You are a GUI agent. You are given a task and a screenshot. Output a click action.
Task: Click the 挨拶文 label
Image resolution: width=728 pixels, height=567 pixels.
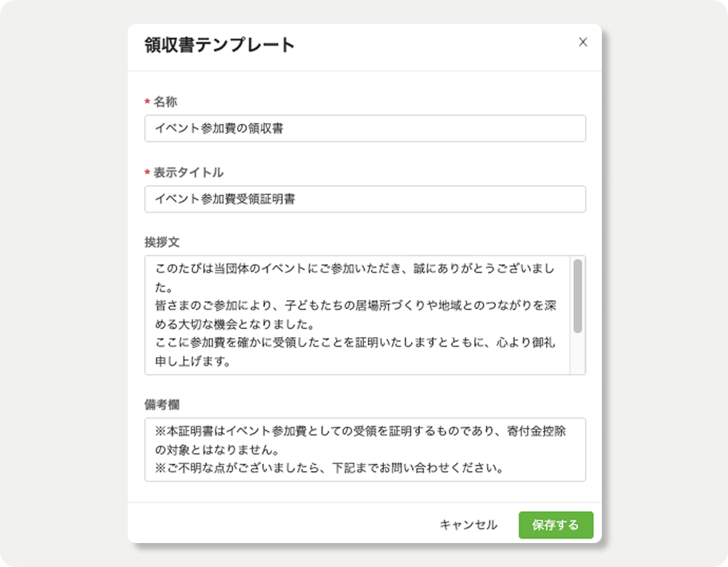(x=161, y=242)
